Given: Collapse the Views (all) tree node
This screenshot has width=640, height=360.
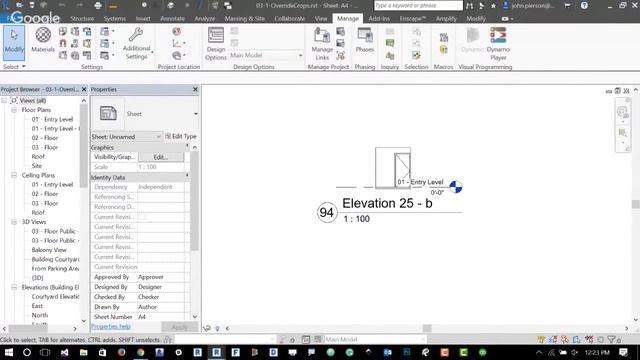Looking at the screenshot, I should pos(4,100).
